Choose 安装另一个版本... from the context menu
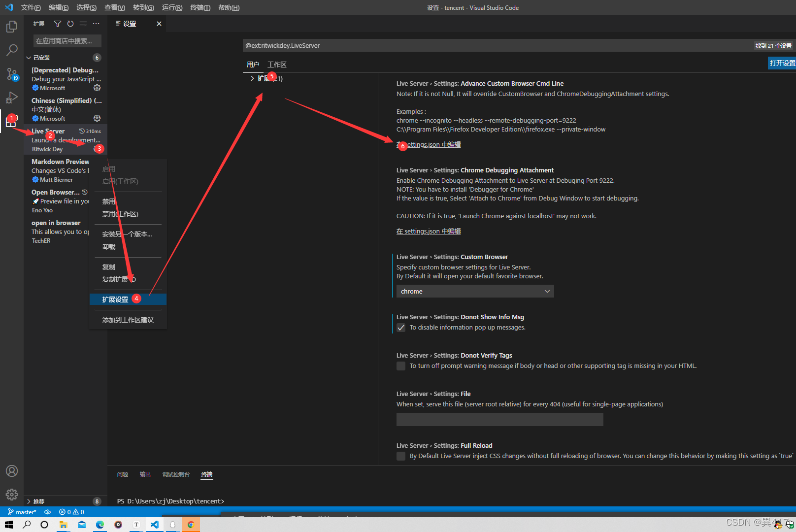 128,234
